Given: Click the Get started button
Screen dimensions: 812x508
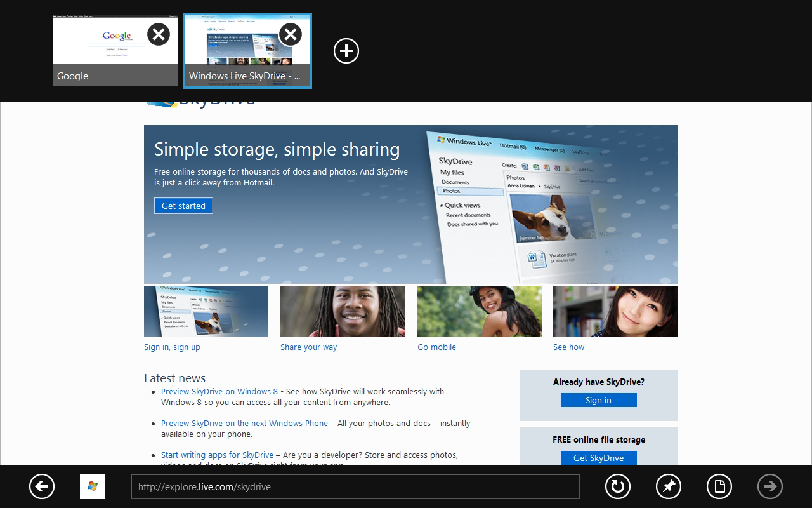Looking at the screenshot, I should (183, 206).
